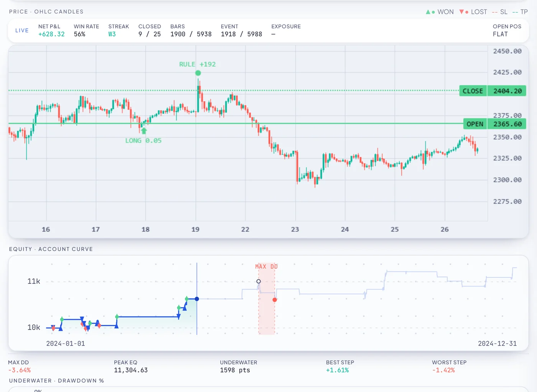Click the NET P&L value +628.32
This screenshot has width=537, height=392.
coord(51,34)
